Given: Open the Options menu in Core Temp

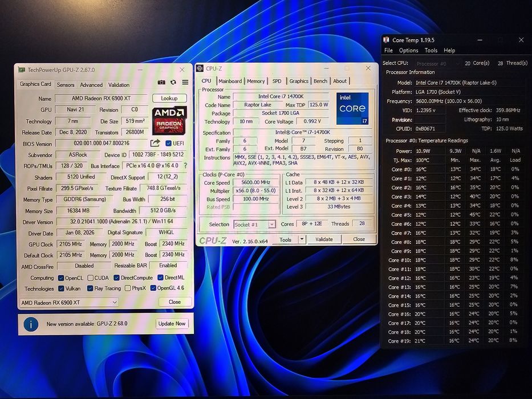Looking at the screenshot, I should 408,50.
